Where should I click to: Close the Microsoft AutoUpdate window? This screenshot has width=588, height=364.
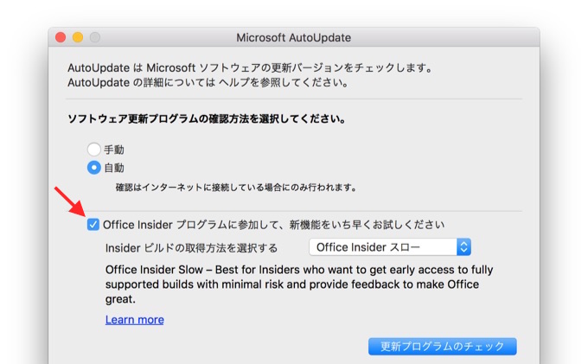61,38
